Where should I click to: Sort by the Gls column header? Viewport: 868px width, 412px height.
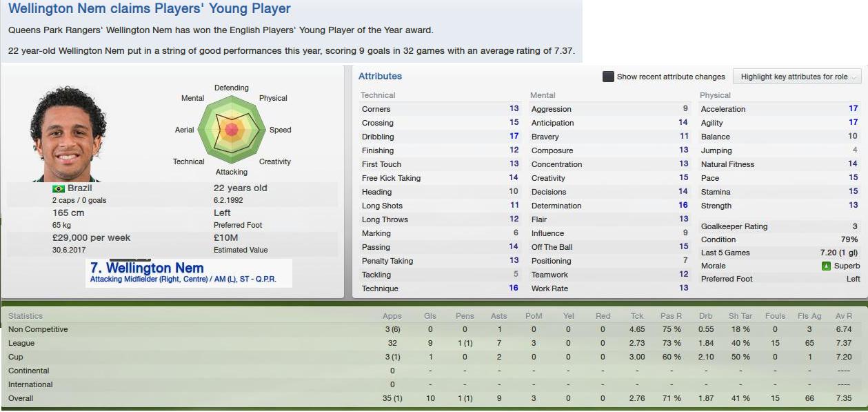point(430,316)
